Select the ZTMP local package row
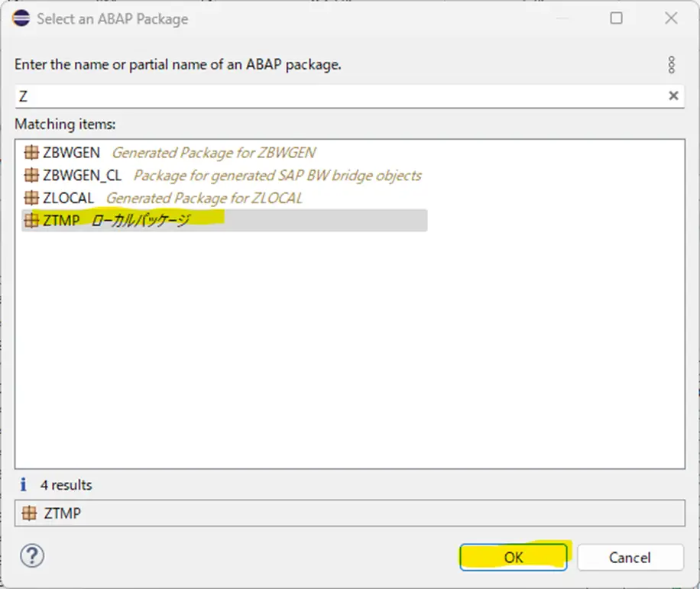The height and width of the screenshot is (589, 700). click(225, 220)
